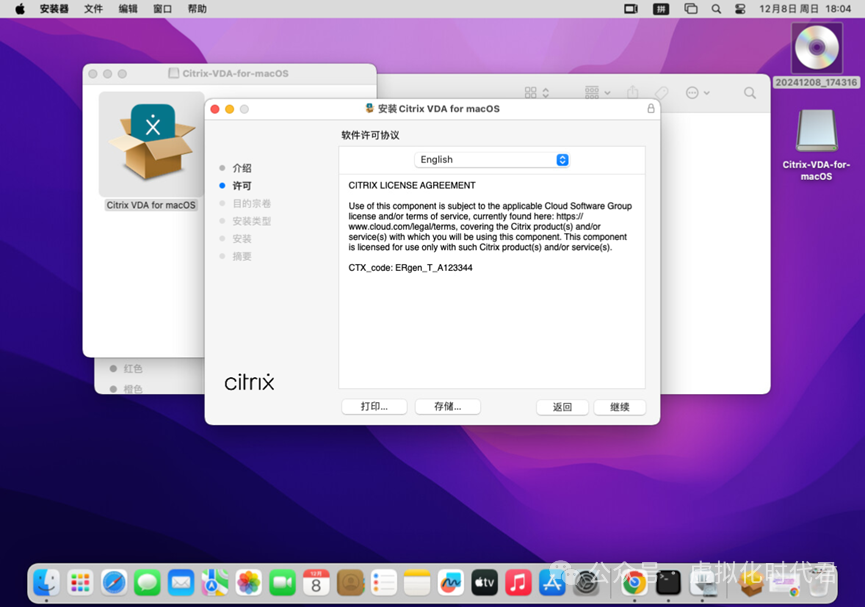Image resolution: width=865 pixels, height=607 pixels.
Task: Click the 打印... button
Action: 374,407
